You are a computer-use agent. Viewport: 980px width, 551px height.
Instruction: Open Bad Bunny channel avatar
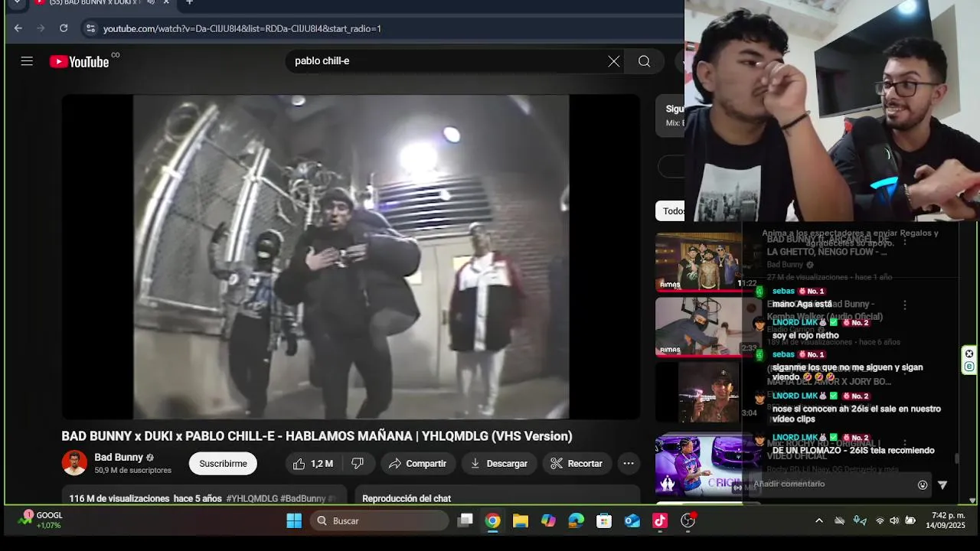74,463
